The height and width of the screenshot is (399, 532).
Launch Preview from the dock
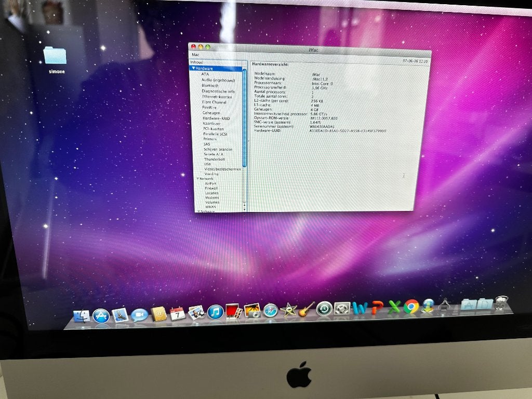point(196,312)
